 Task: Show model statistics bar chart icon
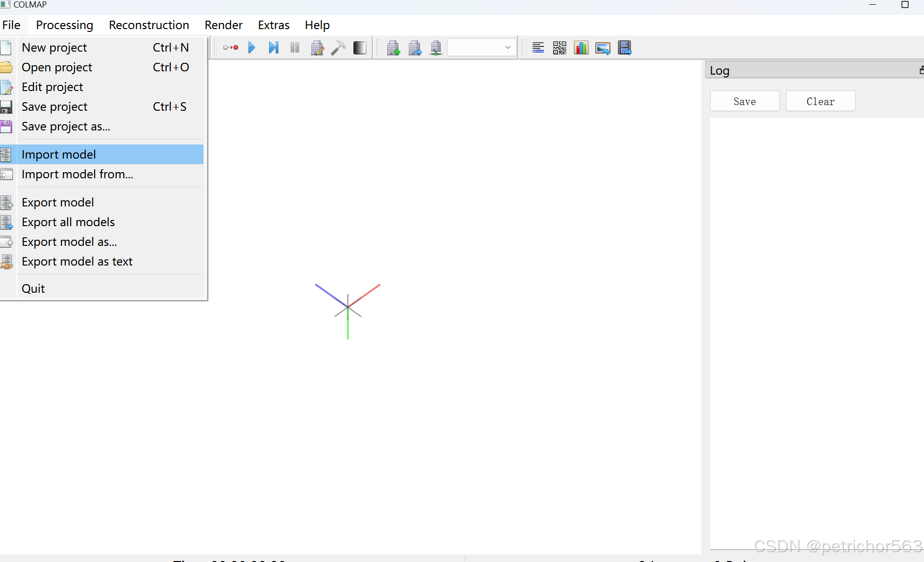(581, 48)
